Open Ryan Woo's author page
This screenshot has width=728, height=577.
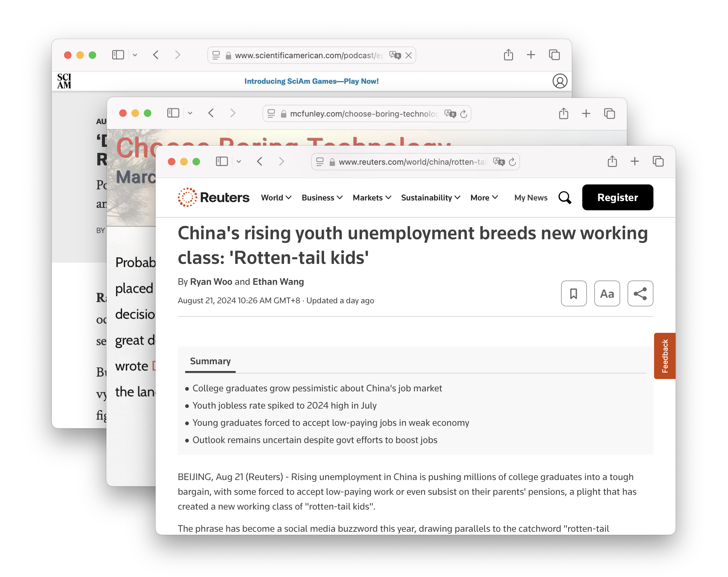(x=211, y=281)
